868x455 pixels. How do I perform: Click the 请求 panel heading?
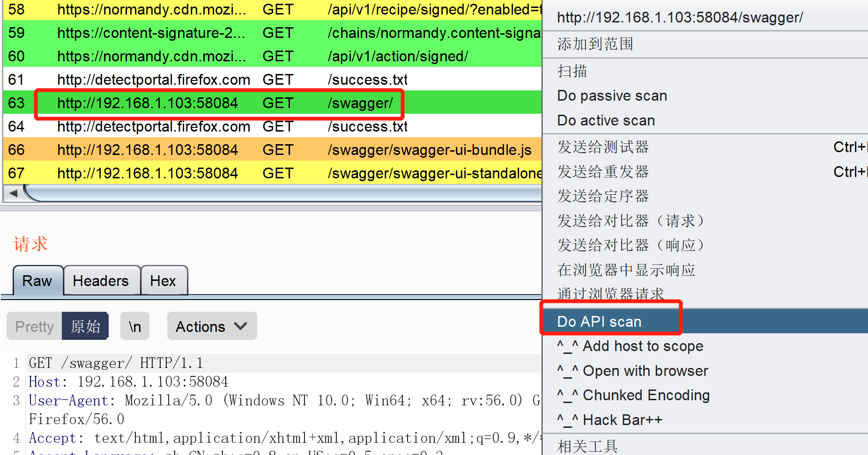(31, 244)
